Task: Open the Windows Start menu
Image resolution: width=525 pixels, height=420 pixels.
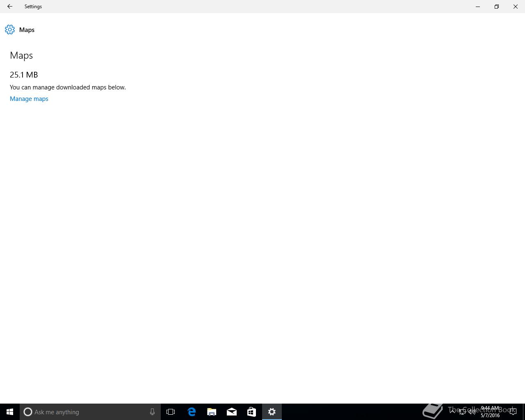Action: (10, 412)
